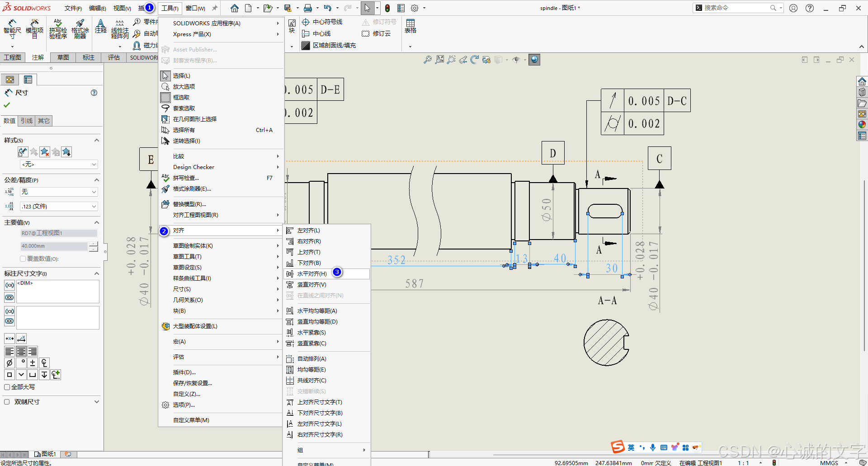The height and width of the screenshot is (466, 868).
Task: Click the plus/minus symbol button
Action: pos(33,363)
